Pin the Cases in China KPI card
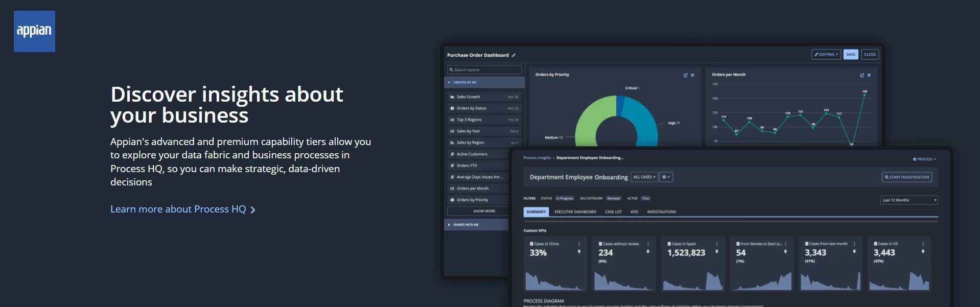The height and width of the screenshot is (307, 980). pos(579,252)
